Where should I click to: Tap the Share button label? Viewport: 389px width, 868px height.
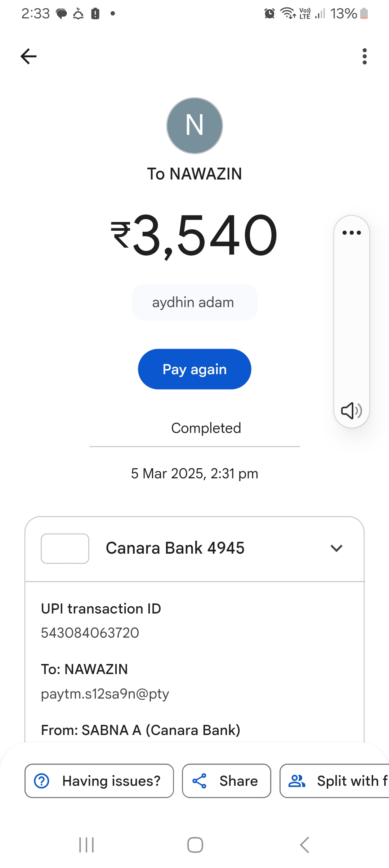238,781
